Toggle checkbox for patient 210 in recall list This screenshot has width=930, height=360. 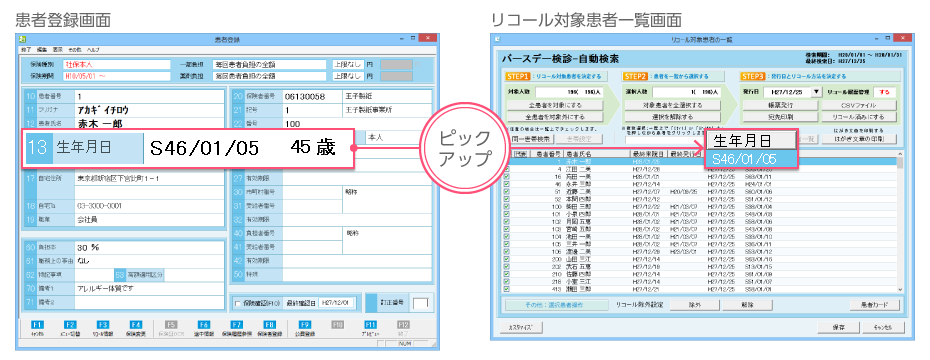click(x=506, y=274)
